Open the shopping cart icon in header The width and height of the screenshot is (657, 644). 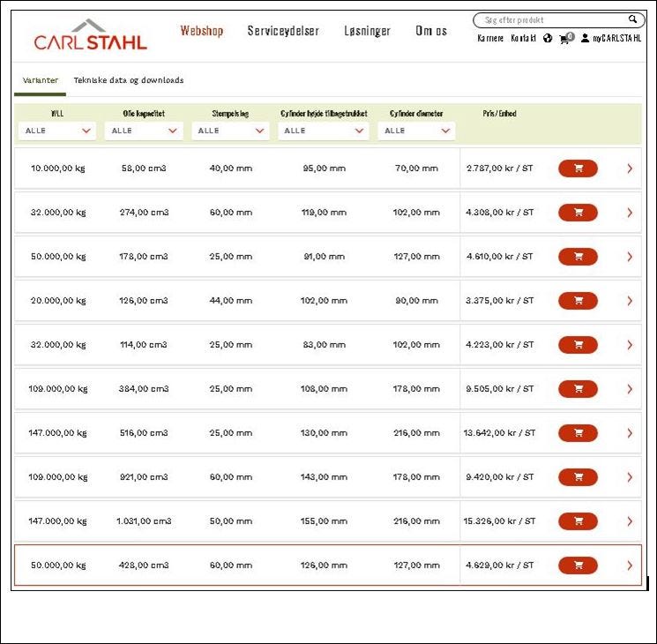(x=566, y=38)
